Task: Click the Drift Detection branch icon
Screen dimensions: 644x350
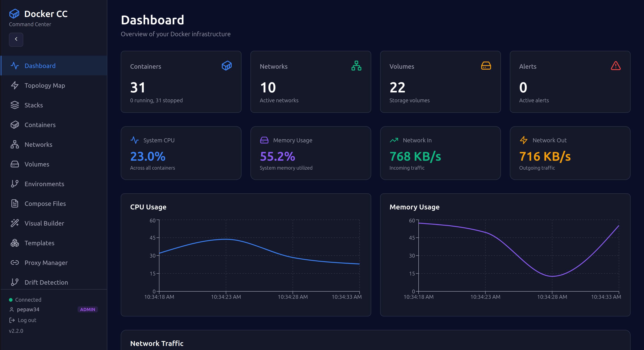Action: coord(15,282)
